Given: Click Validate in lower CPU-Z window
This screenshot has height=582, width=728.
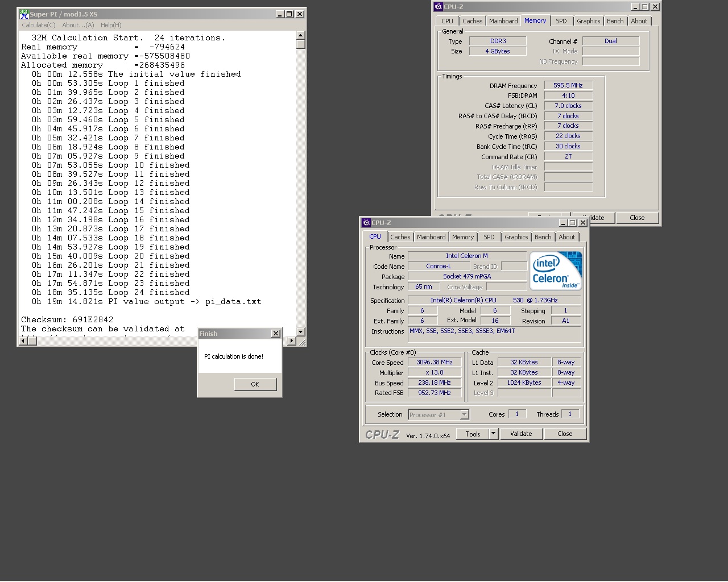Looking at the screenshot, I should click(x=521, y=434).
